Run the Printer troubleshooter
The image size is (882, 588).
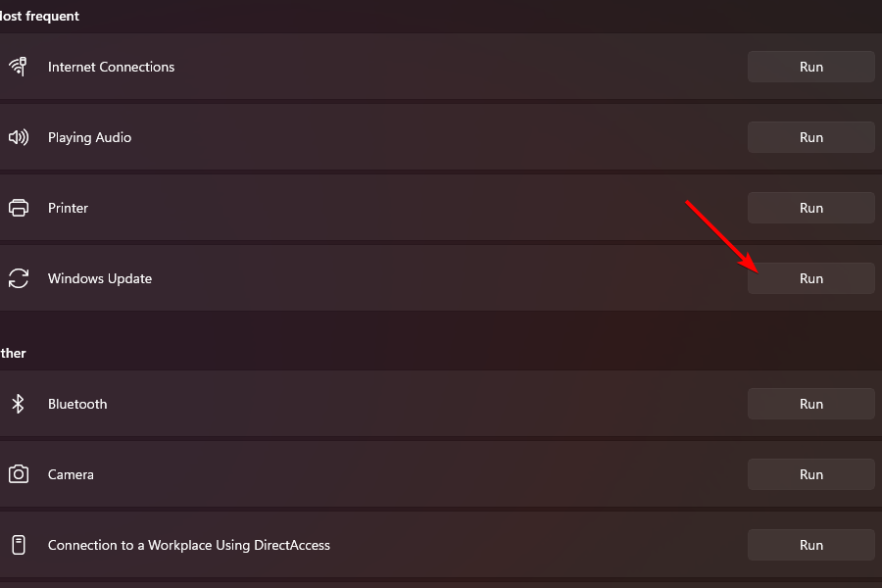point(810,208)
